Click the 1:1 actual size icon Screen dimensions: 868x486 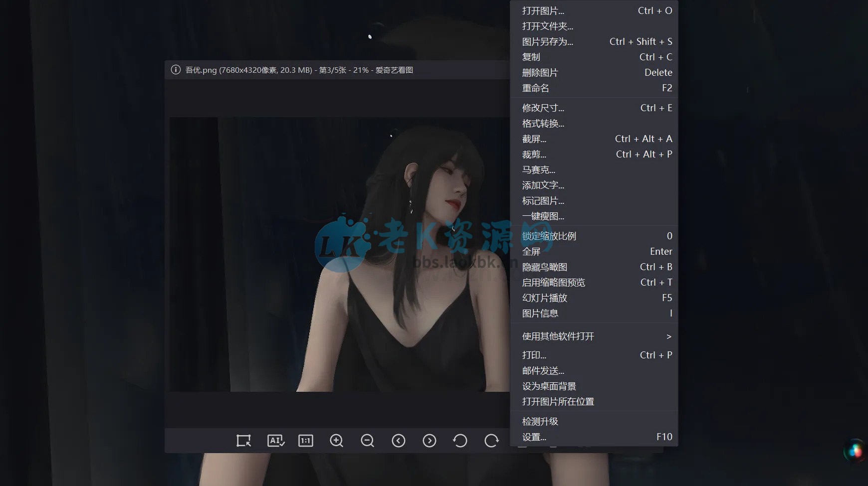pos(305,441)
